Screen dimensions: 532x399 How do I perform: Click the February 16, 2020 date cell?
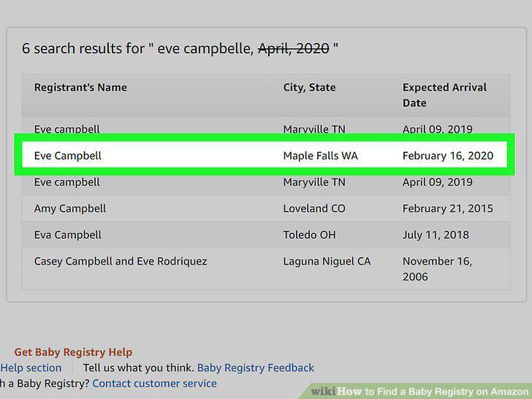(x=448, y=156)
